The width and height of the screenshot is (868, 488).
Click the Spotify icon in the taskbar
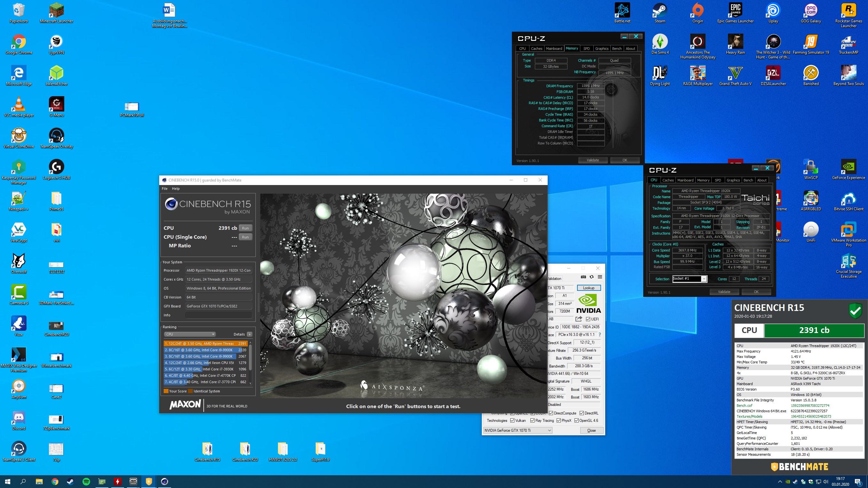tap(86, 481)
